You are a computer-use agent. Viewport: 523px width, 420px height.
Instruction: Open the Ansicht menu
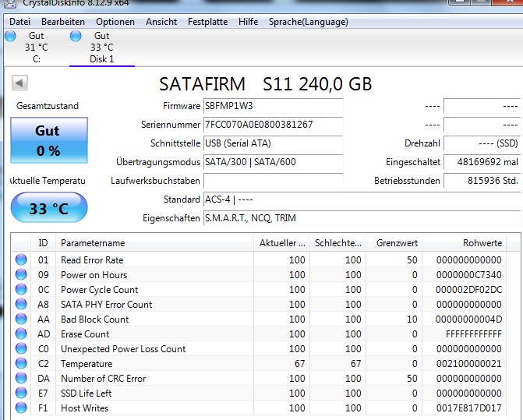(161, 22)
